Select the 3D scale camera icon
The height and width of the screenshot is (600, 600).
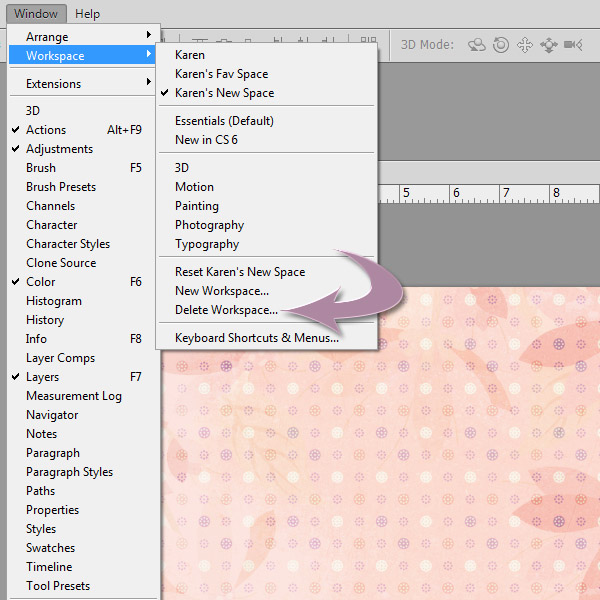(573, 45)
